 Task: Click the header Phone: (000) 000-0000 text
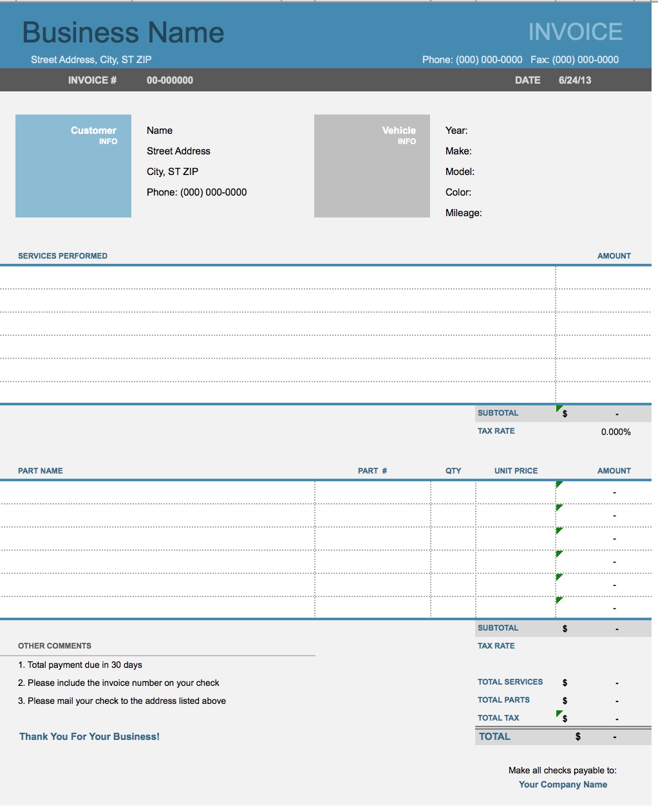tap(472, 60)
